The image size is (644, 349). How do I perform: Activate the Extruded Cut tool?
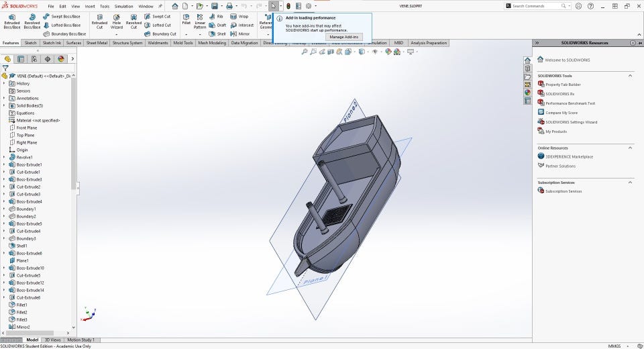click(99, 21)
